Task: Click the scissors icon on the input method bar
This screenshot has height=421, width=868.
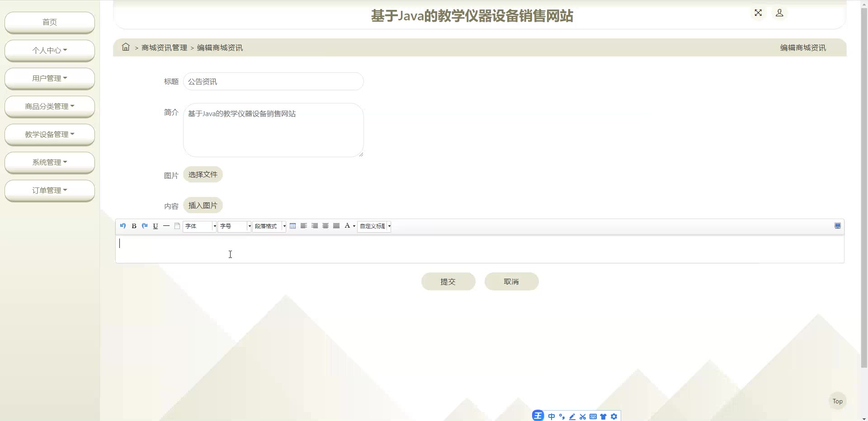Action: [x=583, y=416]
